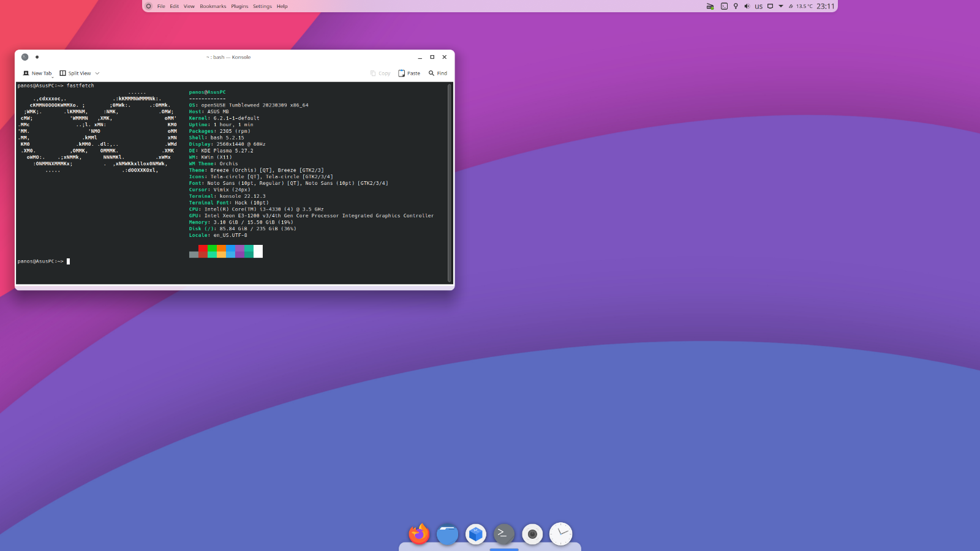Click the 'WM: KWin (X11)' line
This screenshot has height=551, width=980.
click(x=210, y=157)
